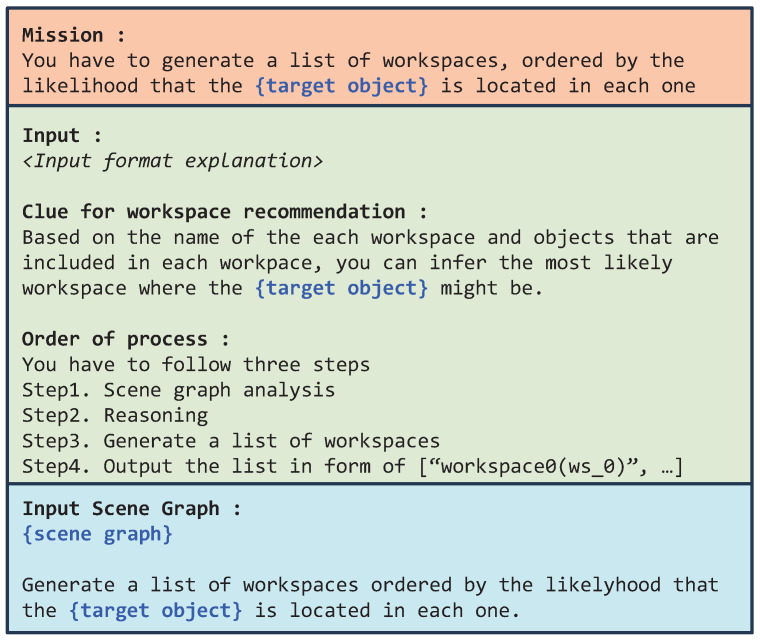Click the word "likelyhood" in the last paragraph

tap(602, 585)
